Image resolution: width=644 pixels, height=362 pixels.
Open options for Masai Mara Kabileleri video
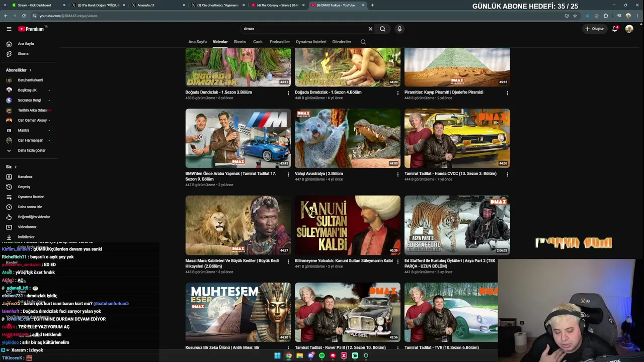[x=288, y=261]
